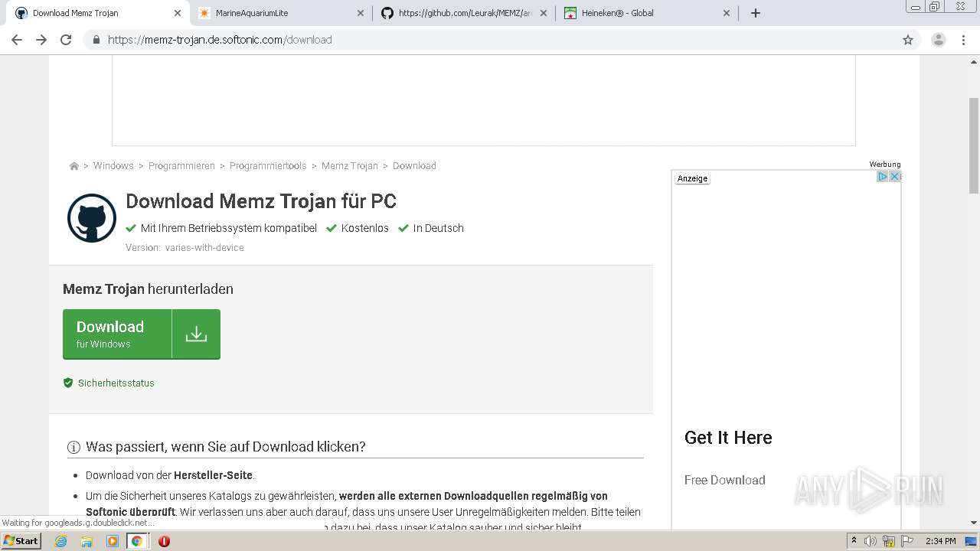Show hidden system tray icons

[854, 541]
